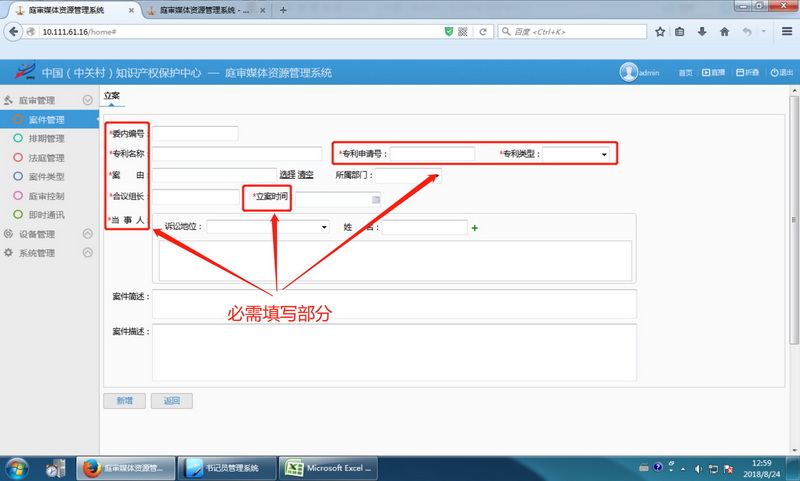Open the calendar picker for 立案时间
800x481 pixels.
(376, 199)
